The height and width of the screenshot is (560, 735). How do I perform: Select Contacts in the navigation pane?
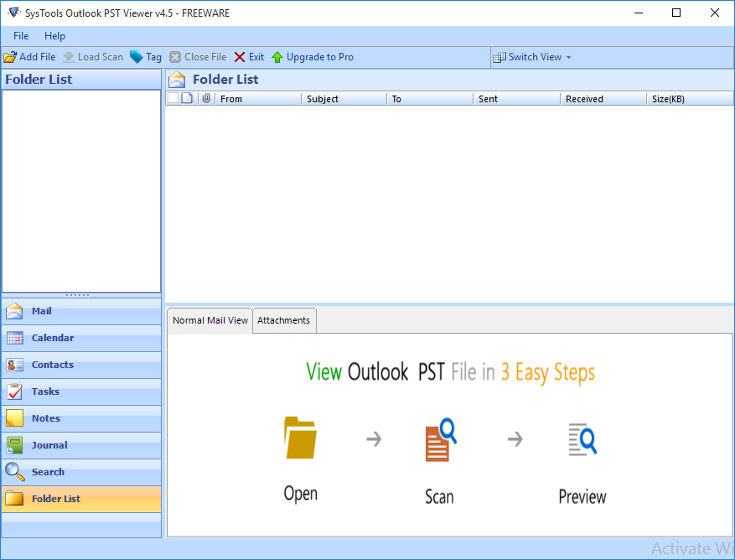click(81, 365)
